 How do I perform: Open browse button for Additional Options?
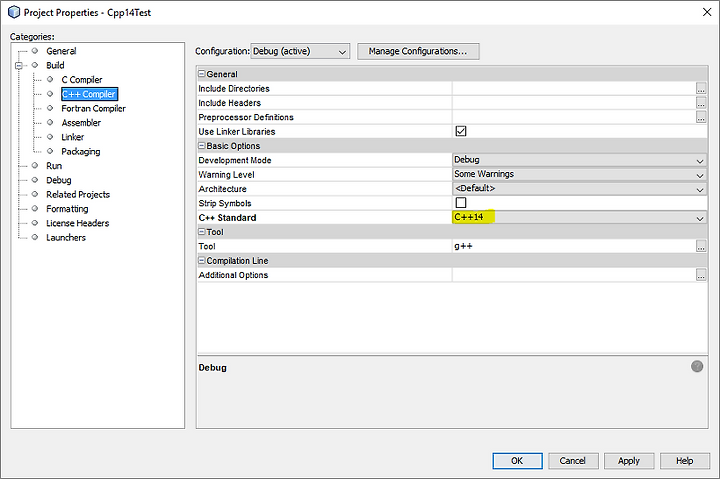pos(701,275)
